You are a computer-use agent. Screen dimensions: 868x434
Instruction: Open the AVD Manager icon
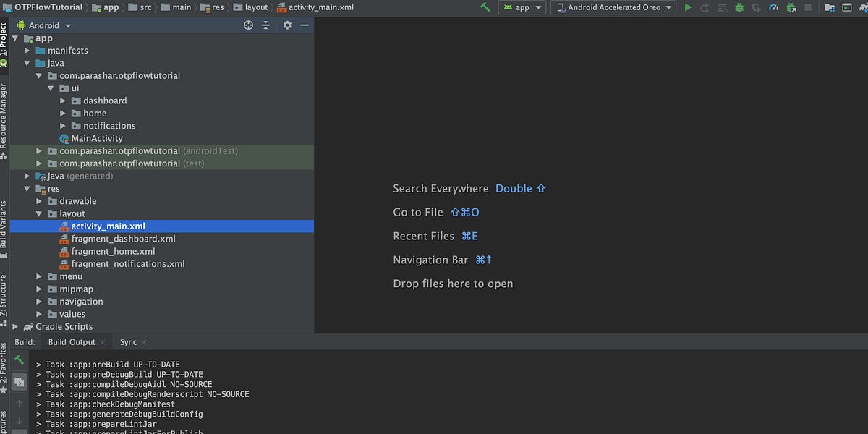(847, 7)
